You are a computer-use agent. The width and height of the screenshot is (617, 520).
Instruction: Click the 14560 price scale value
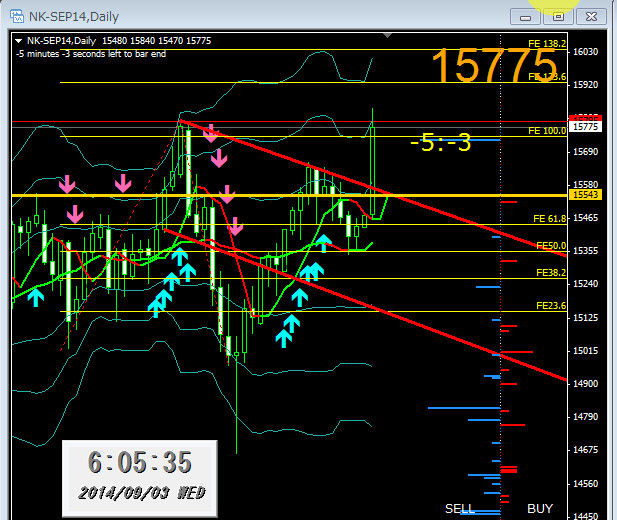click(x=586, y=484)
